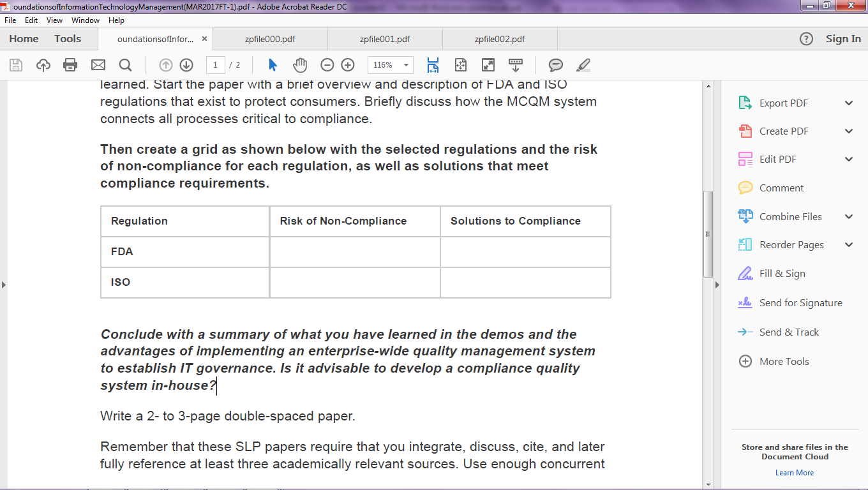Go to next page with down arrow

coord(186,64)
